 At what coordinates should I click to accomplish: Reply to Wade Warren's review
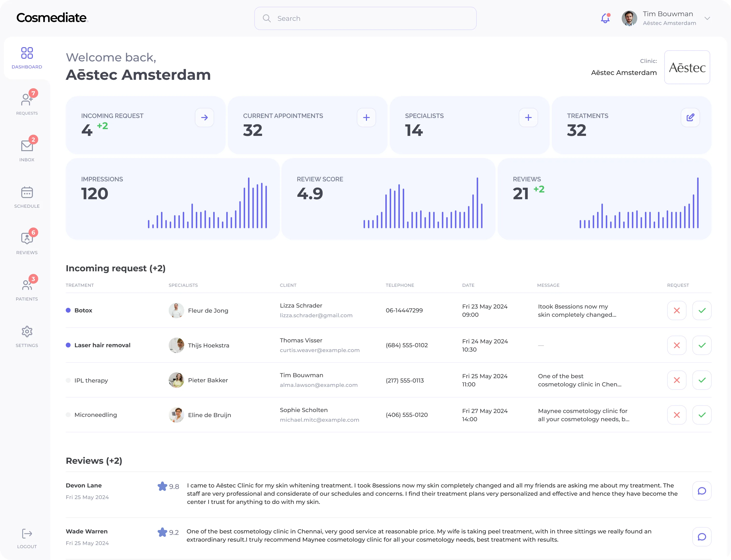point(702,537)
